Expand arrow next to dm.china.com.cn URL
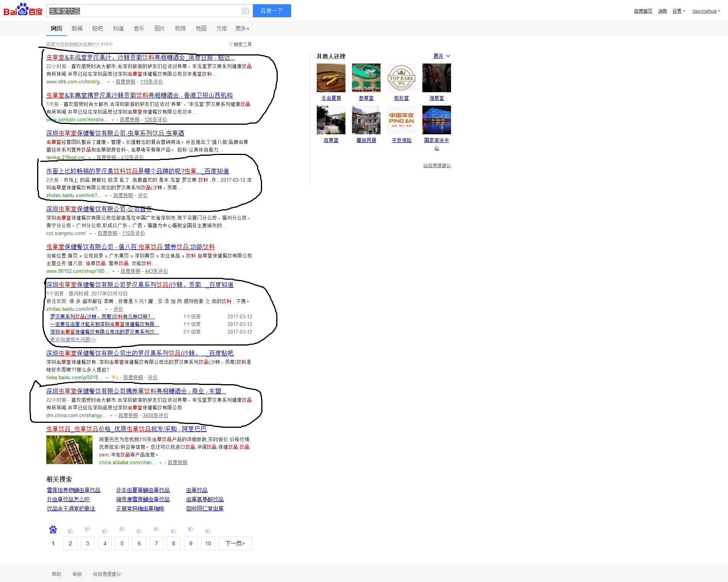The image size is (728, 582). [111, 416]
